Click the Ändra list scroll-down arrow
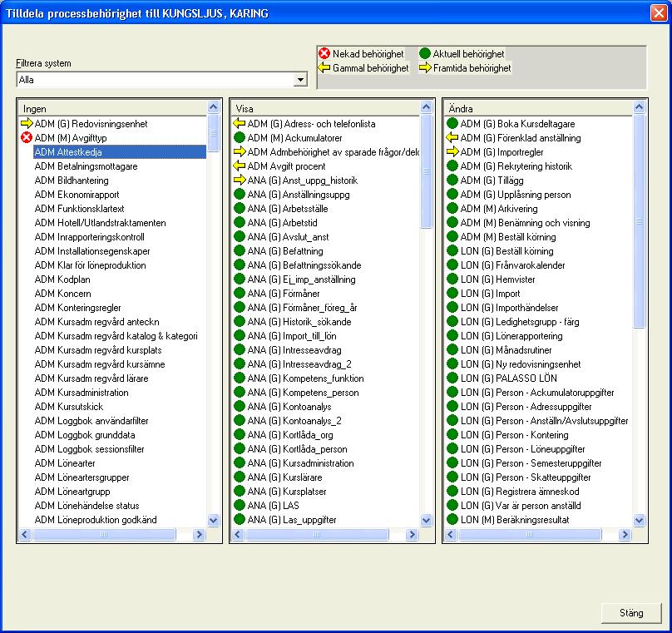672x633 pixels. point(639,520)
